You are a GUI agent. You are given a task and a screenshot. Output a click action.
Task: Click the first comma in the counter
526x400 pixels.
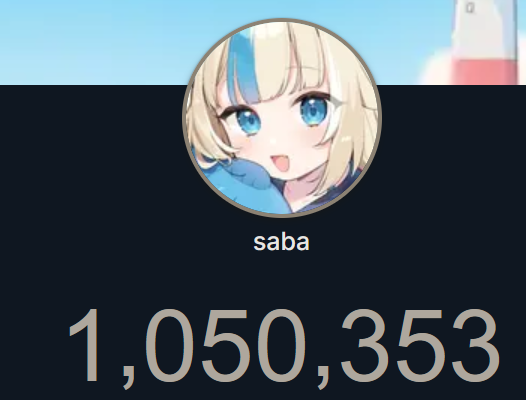pyautogui.click(x=128, y=379)
